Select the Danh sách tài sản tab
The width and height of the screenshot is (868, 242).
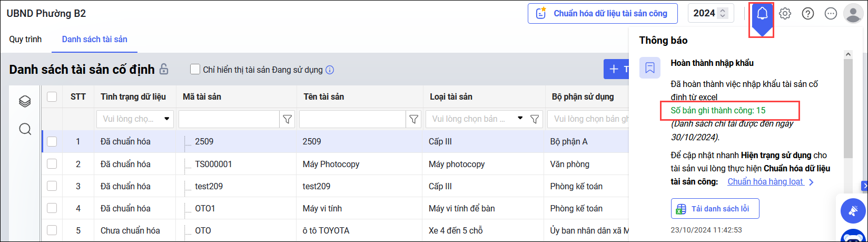click(95, 40)
